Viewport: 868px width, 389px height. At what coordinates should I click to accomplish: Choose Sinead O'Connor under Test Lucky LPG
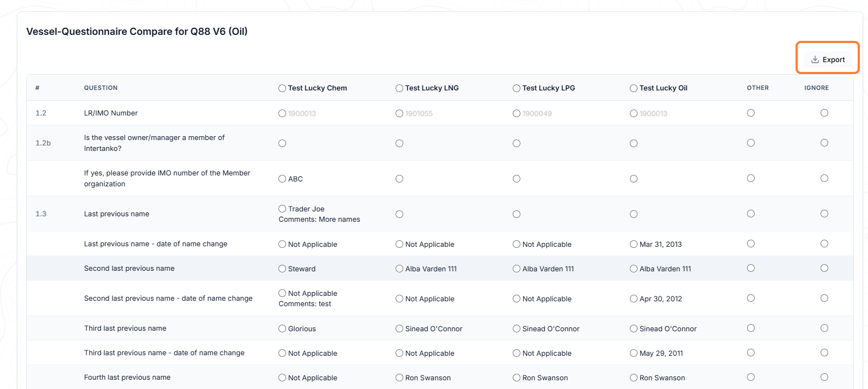[x=517, y=329]
